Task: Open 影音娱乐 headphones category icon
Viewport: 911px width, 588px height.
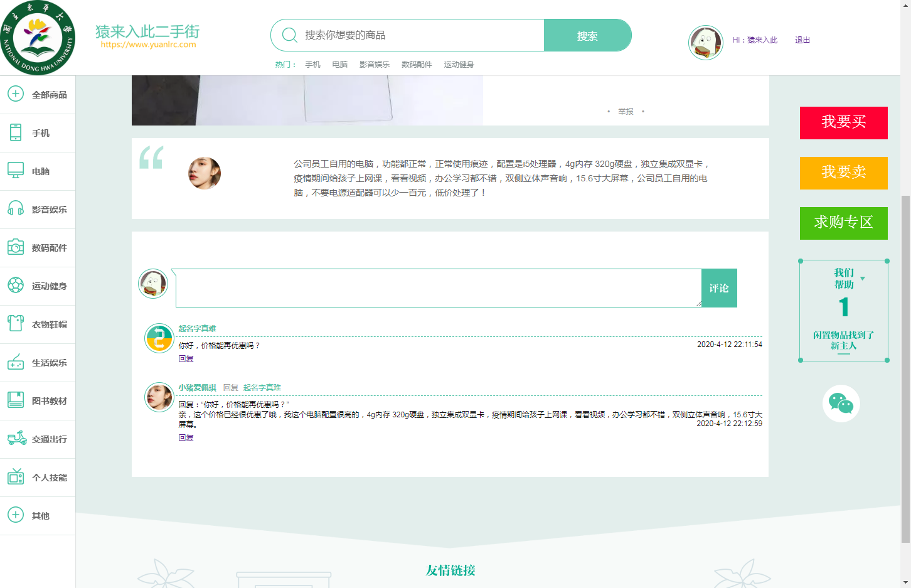Action: pyautogui.click(x=16, y=209)
